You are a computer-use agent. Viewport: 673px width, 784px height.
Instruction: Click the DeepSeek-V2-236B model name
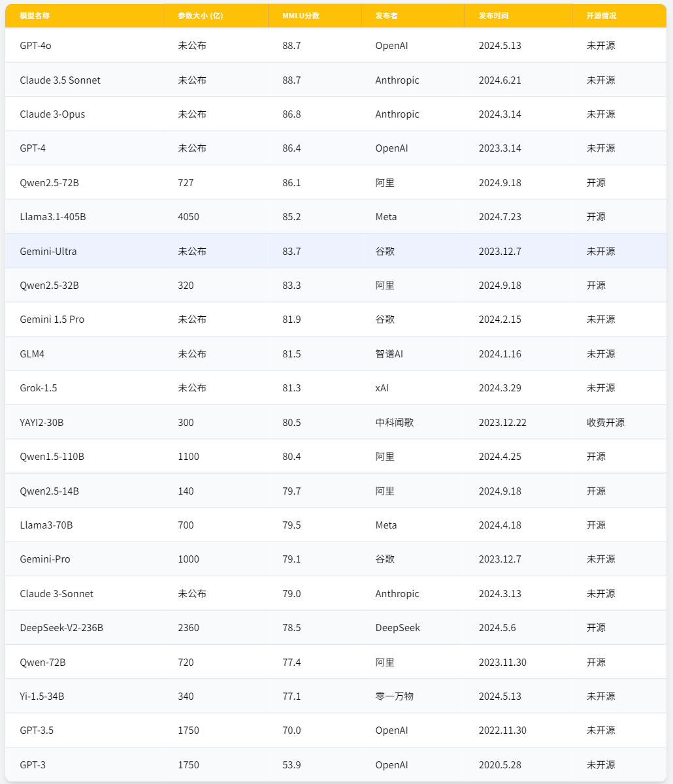61,628
